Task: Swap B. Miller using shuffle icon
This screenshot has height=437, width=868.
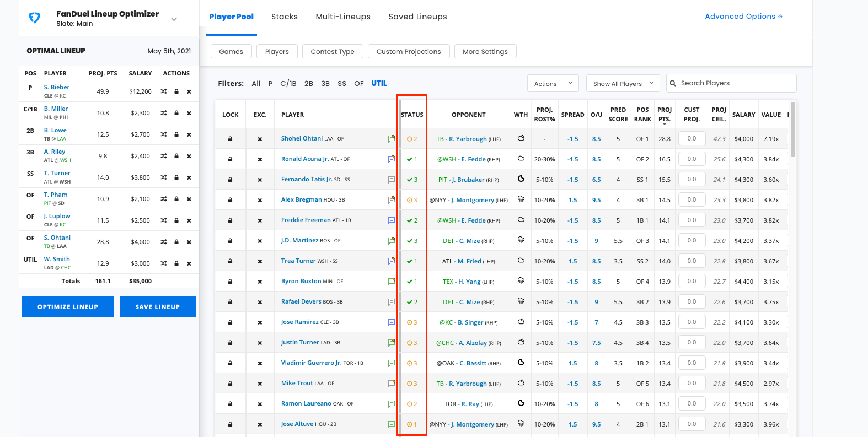Action: (x=164, y=113)
